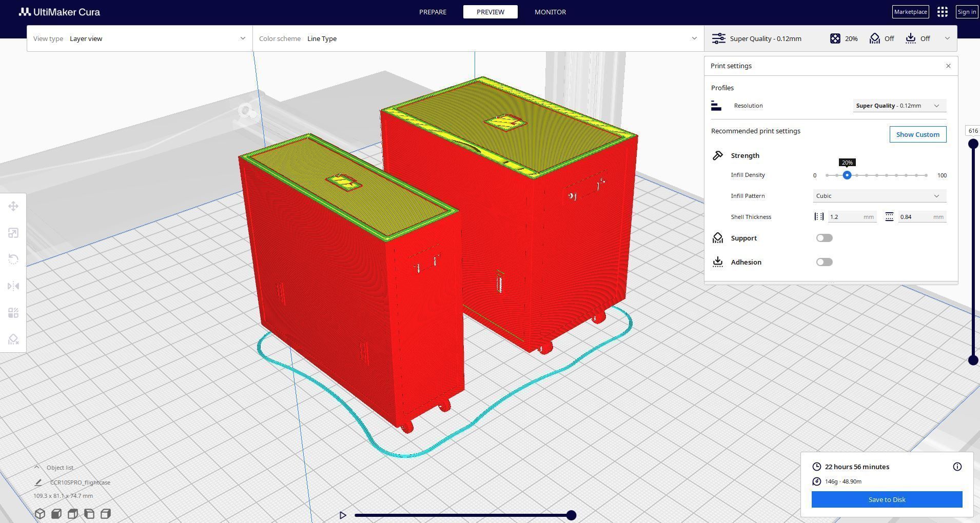Viewport: 980px width, 523px height.
Task: Click the top/bottom thickness 0.84 field
Action: click(922, 217)
